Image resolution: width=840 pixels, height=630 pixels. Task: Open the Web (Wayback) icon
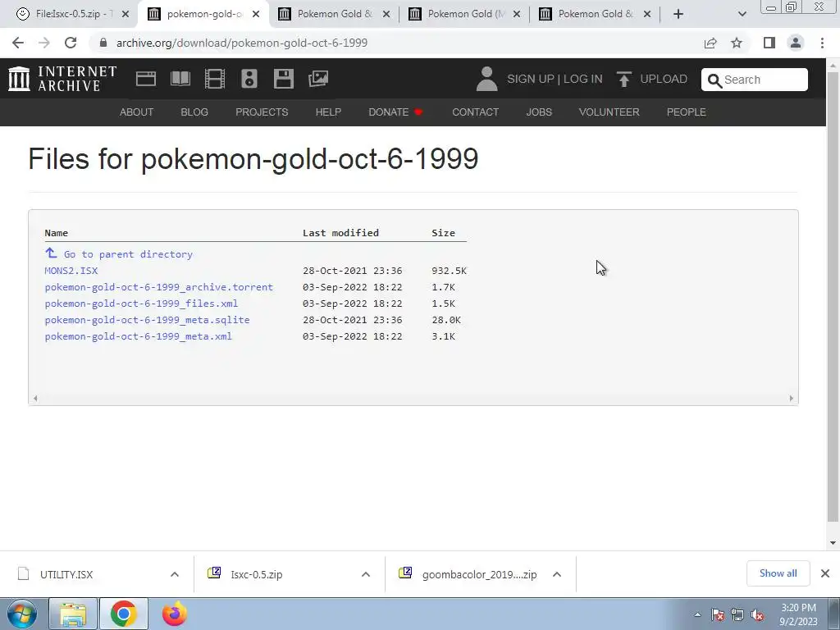click(x=146, y=79)
